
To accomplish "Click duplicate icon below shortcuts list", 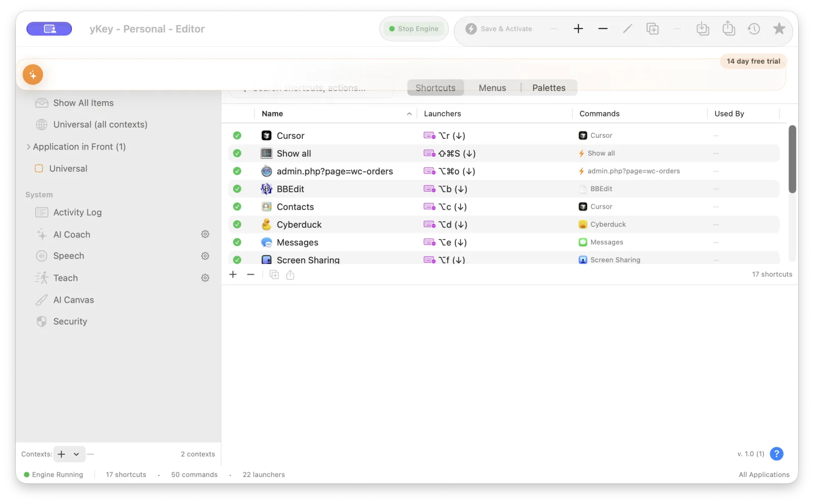I will coord(274,275).
